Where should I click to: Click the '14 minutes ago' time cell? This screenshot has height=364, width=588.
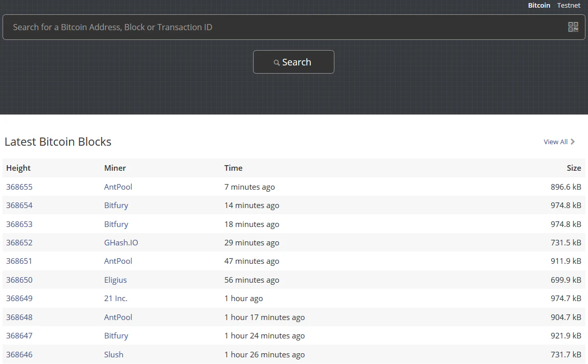pos(252,206)
